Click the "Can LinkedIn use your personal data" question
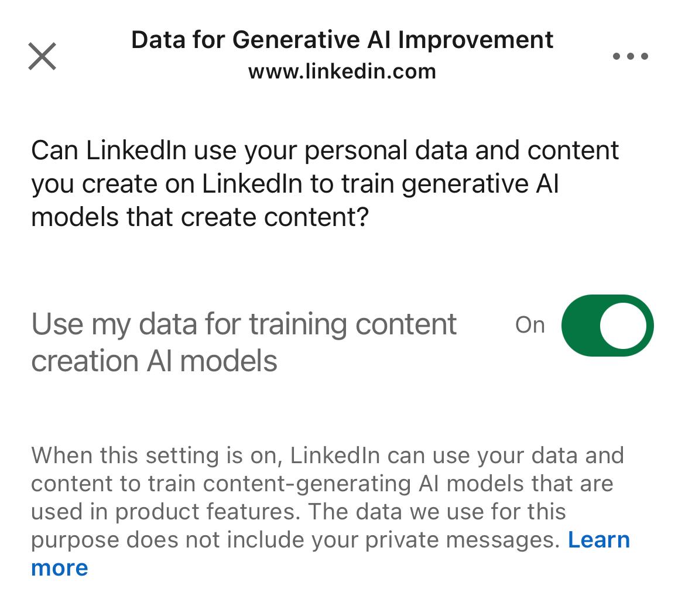 (325, 150)
